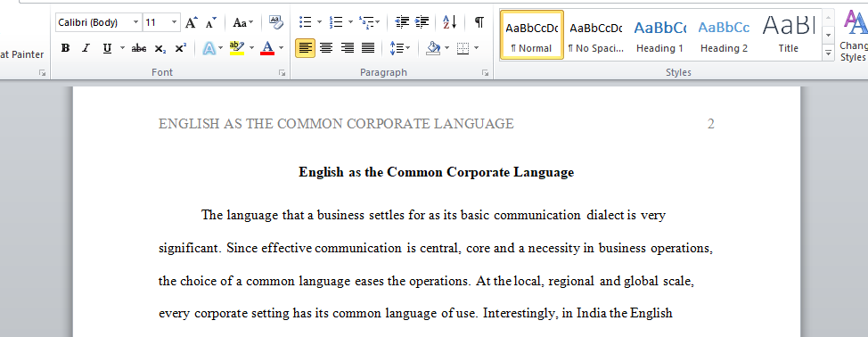The height and width of the screenshot is (337, 868).
Task: Click the Decrease Indent icon
Action: [402, 22]
